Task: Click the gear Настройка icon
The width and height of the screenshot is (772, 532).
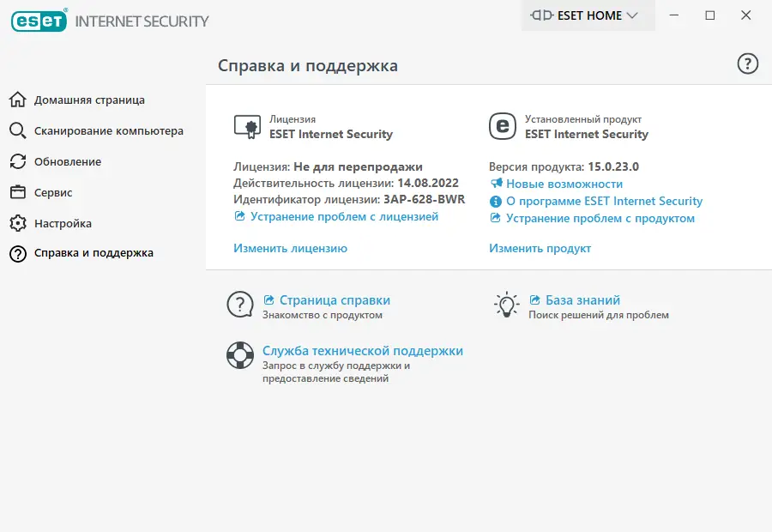Action: (18, 223)
